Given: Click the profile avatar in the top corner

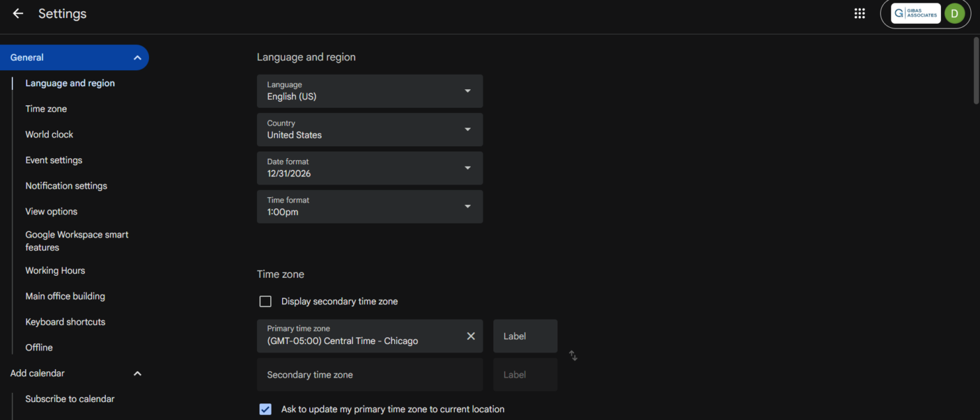Looking at the screenshot, I should [x=954, y=13].
